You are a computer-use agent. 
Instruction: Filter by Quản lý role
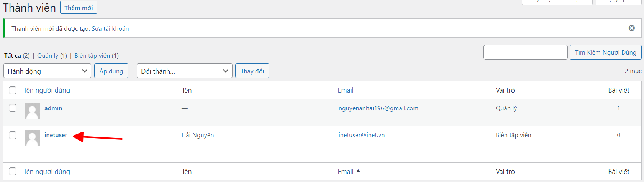coord(48,56)
